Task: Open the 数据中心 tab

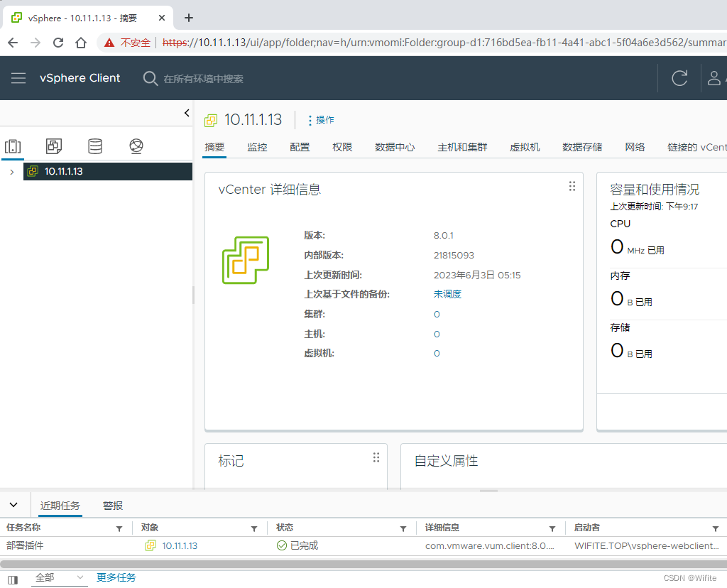Action: (395, 147)
